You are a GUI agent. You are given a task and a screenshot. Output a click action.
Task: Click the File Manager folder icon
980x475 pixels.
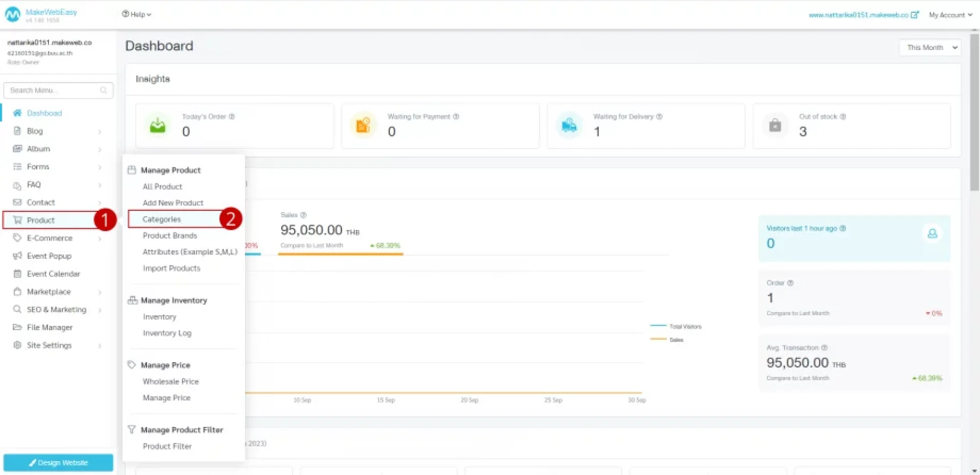point(17,327)
